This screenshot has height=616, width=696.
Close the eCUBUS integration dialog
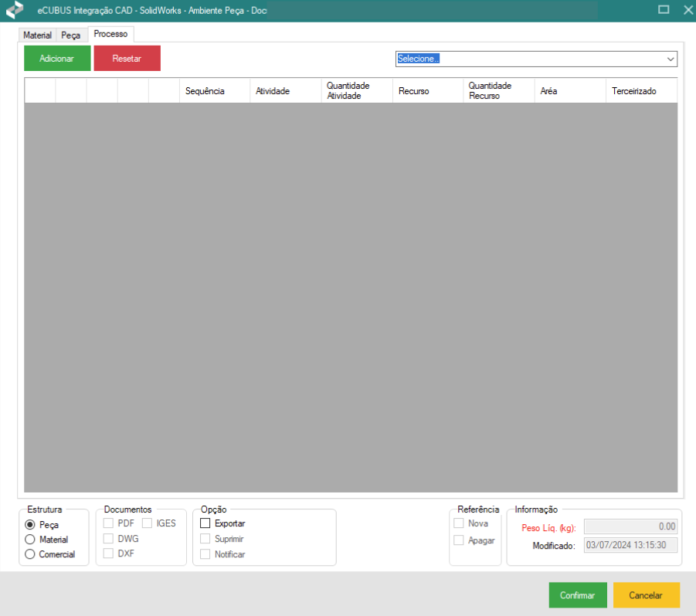[x=688, y=10]
